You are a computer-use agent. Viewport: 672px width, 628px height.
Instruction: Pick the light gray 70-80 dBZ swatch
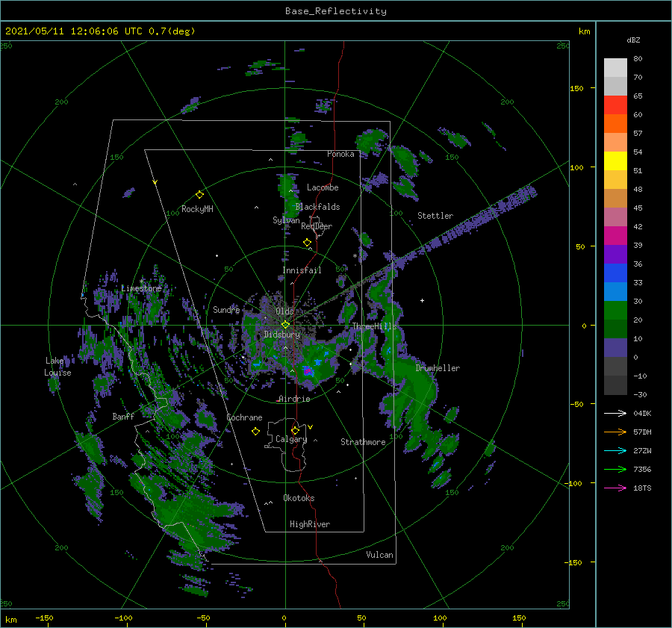[615, 68]
